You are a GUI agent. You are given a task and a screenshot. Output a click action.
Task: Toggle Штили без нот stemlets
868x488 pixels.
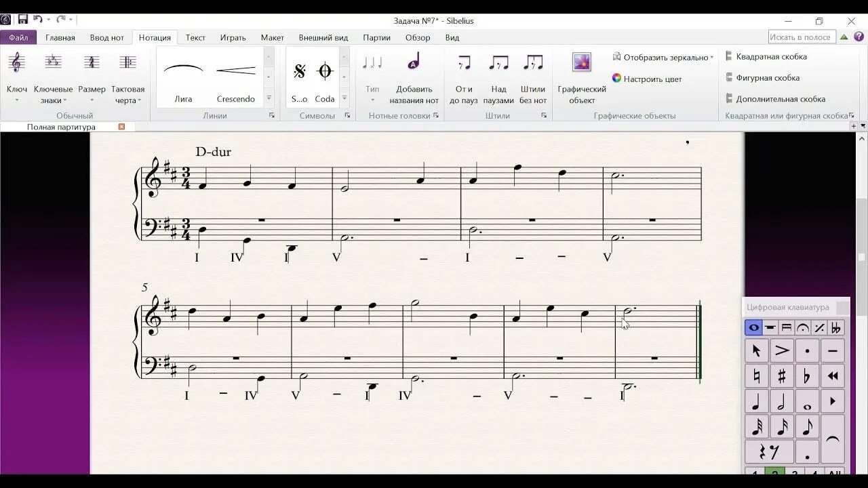pos(533,77)
